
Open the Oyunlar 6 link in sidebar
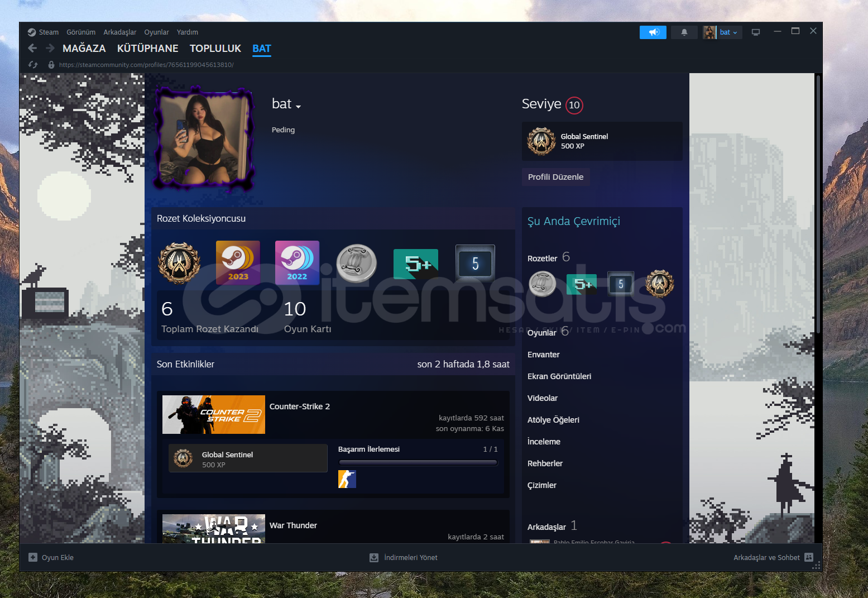pyautogui.click(x=548, y=332)
